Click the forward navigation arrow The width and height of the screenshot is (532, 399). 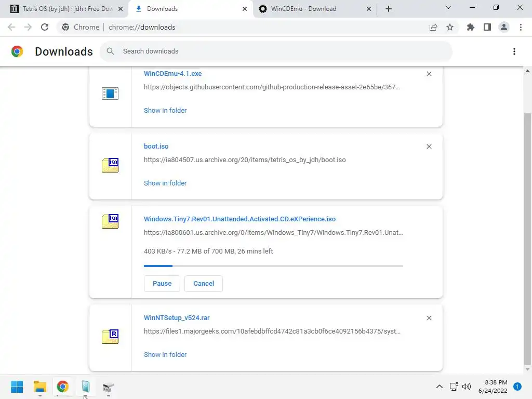28,27
